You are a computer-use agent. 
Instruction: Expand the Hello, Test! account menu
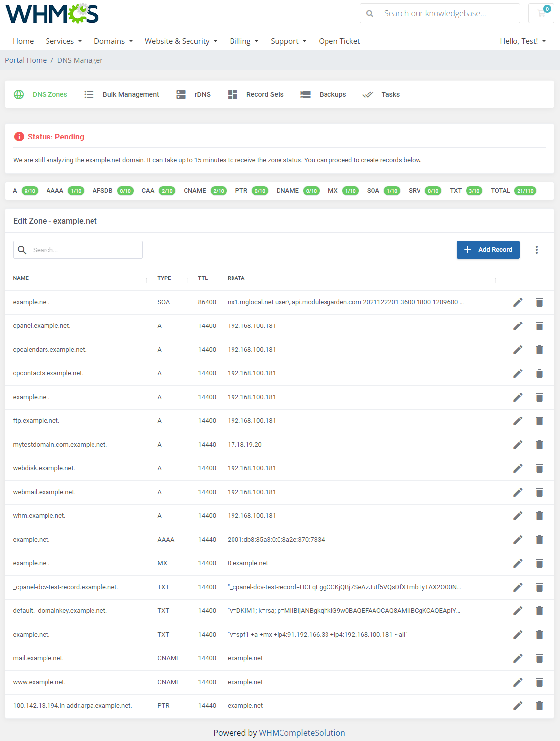(x=523, y=41)
